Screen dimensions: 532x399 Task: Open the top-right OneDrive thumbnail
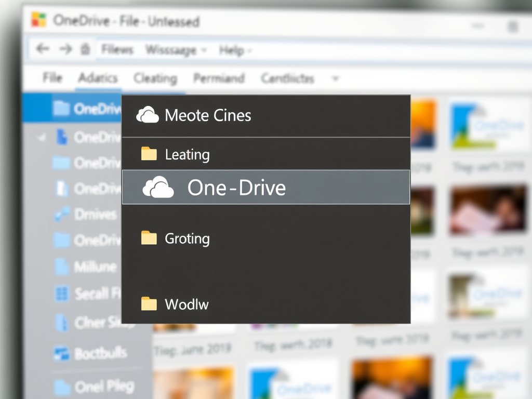point(488,125)
